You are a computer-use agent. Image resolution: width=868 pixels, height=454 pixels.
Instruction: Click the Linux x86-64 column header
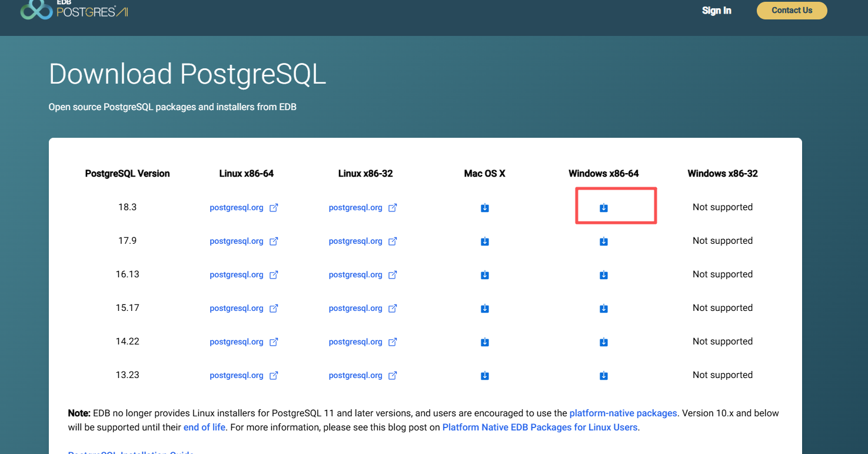[x=246, y=174]
